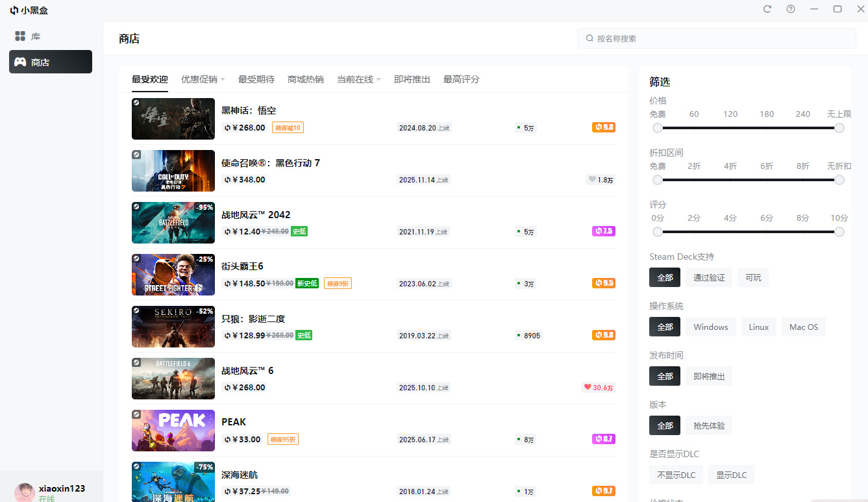This screenshot has width=868, height=502.
Task: Open the 最高评分 tab
Action: (462, 79)
